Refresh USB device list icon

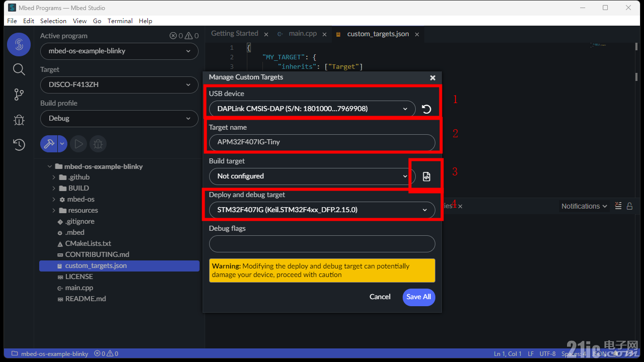click(426, 109)
